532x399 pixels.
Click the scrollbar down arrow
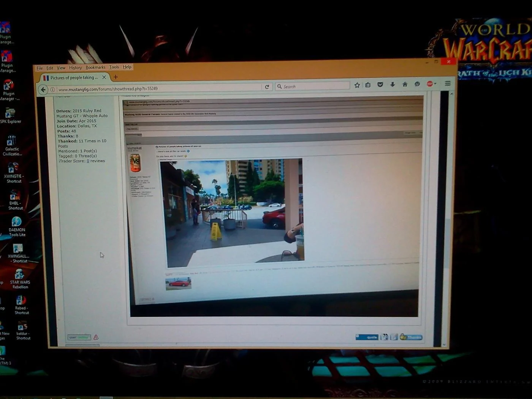[445, 345]
